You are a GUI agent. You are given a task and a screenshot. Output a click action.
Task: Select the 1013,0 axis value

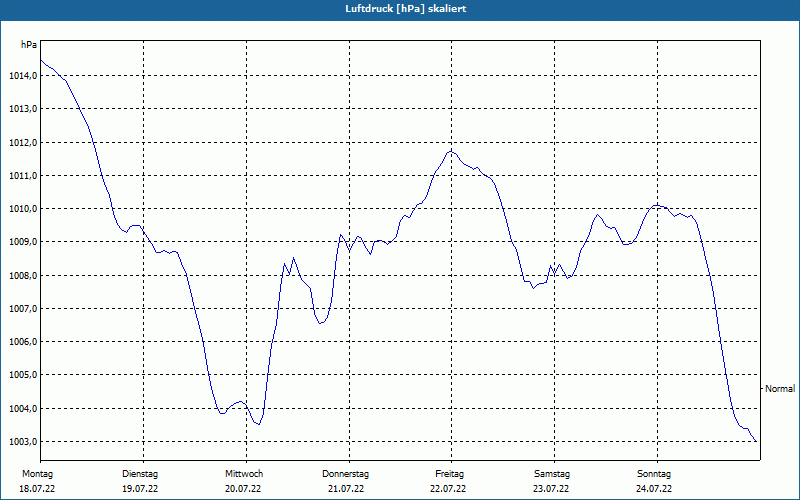point(23,109)
